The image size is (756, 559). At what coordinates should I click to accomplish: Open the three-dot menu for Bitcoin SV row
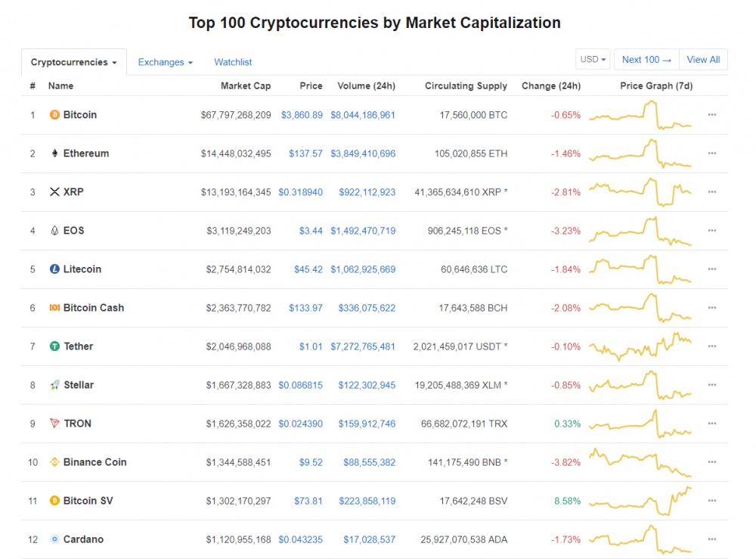(x=712, y=501)
